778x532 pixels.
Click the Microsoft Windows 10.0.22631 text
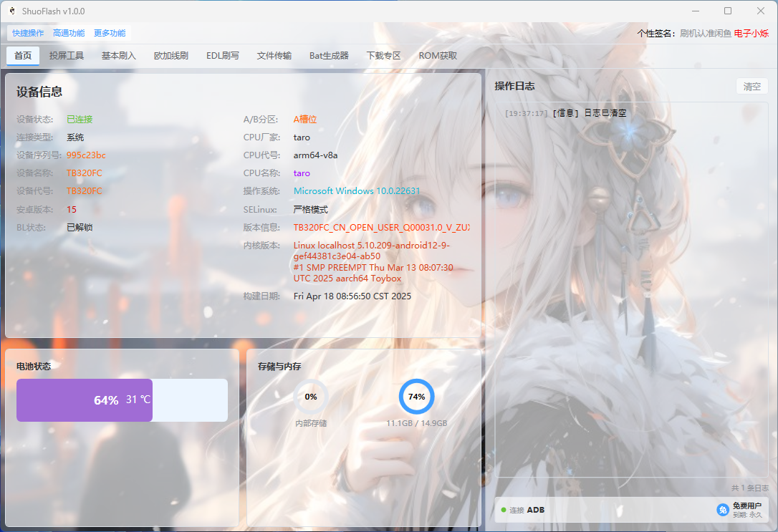click(x=357, y=191)
